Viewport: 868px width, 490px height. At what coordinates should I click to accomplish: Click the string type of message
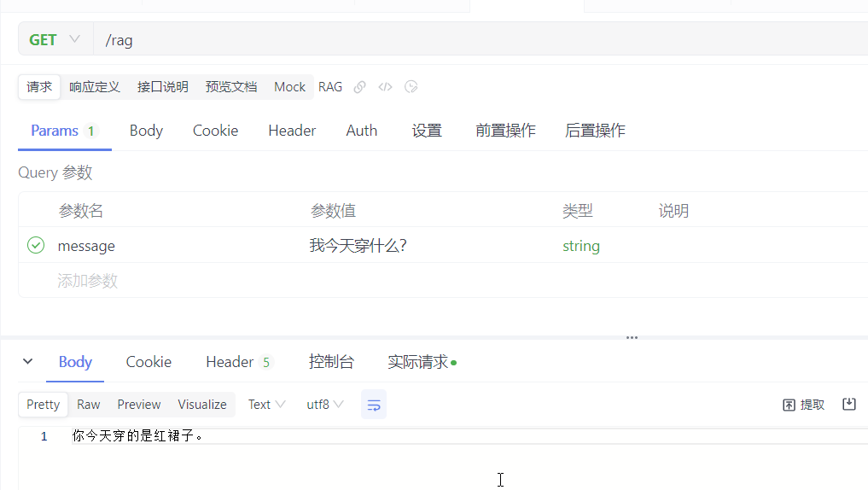pyautogui.click(x=581, y=246)
